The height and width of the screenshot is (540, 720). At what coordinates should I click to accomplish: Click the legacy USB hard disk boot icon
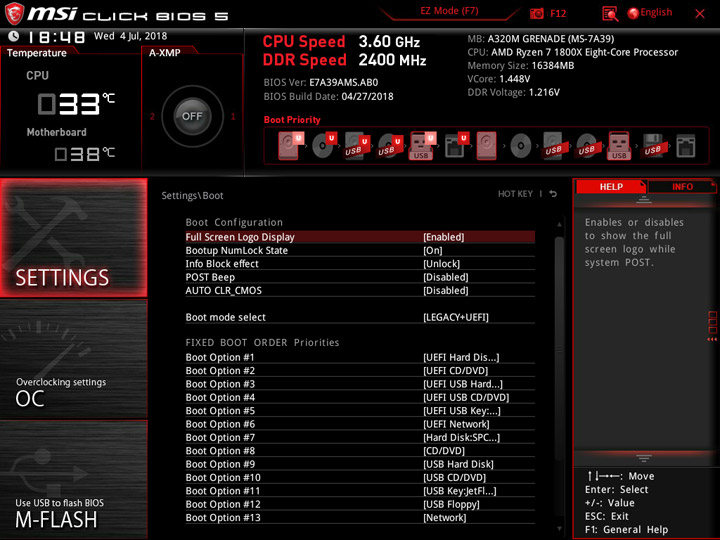point(554,146)
